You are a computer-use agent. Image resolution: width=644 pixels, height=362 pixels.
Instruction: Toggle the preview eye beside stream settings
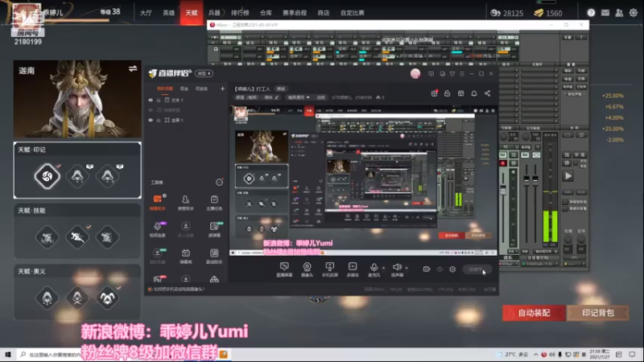pyautogui.click(x=440, y=269)
